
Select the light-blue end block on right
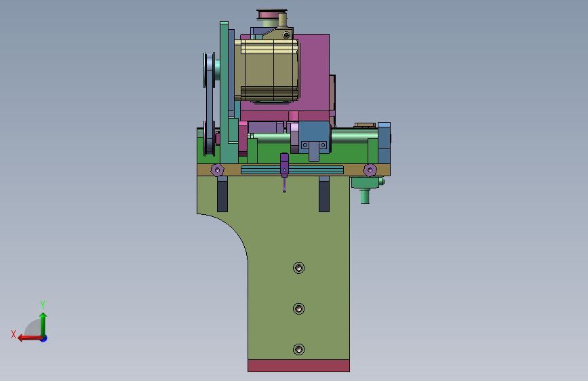click(384, 142)
